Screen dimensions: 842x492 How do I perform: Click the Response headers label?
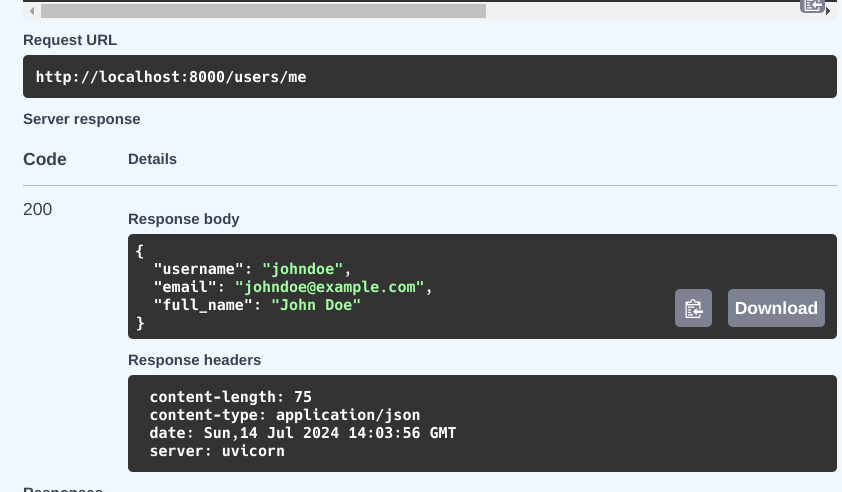pos(194,360)
